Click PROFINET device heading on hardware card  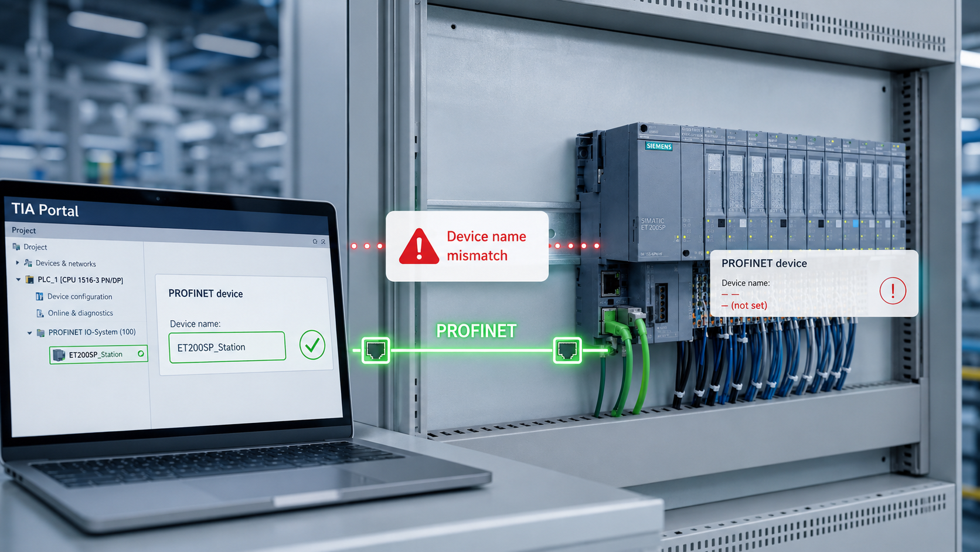[x=764, y=263]
